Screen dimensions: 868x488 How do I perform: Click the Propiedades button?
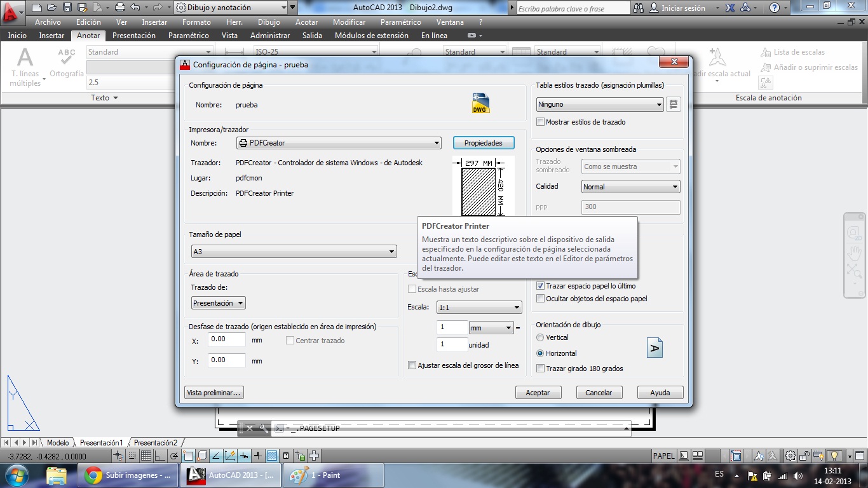[483, 143]
